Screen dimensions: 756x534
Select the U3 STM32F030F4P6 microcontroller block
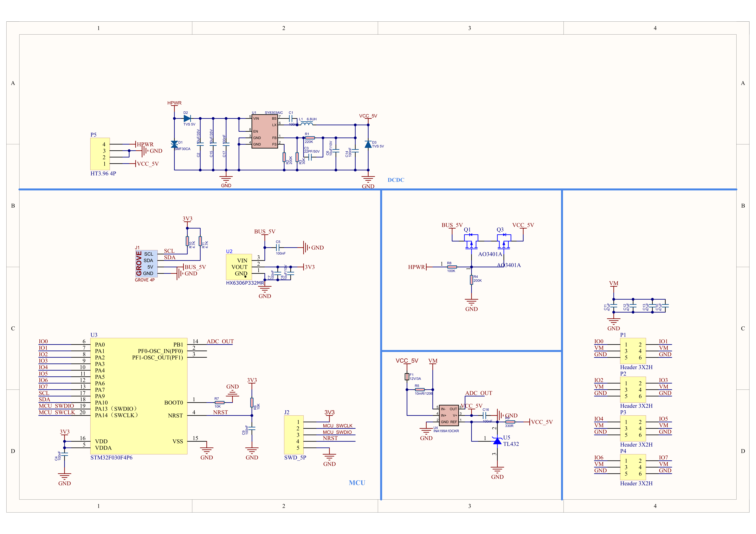139,396
